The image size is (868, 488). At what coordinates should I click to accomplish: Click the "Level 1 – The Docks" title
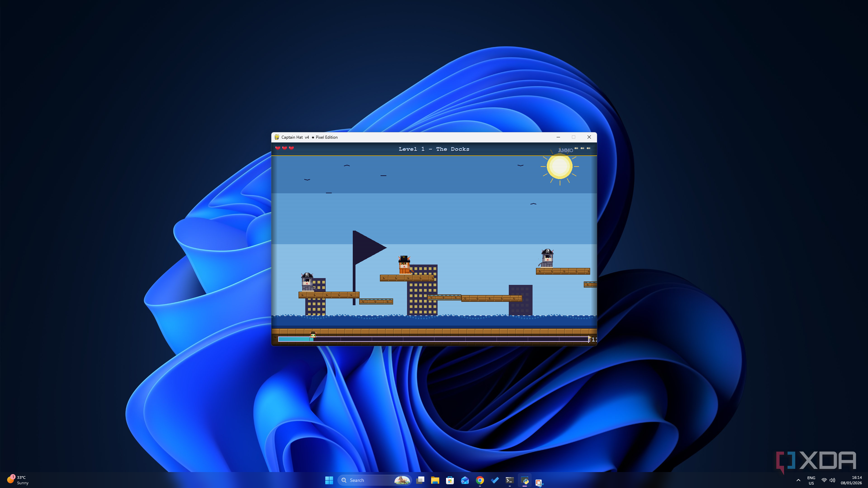pos(434,149)
